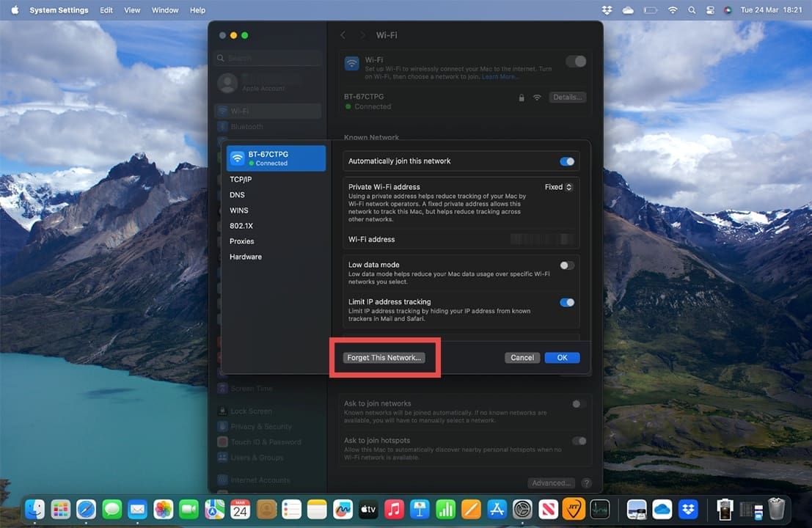
Task: Open Spotlight search in the menu bar
Action: click(x=692, y=10)
